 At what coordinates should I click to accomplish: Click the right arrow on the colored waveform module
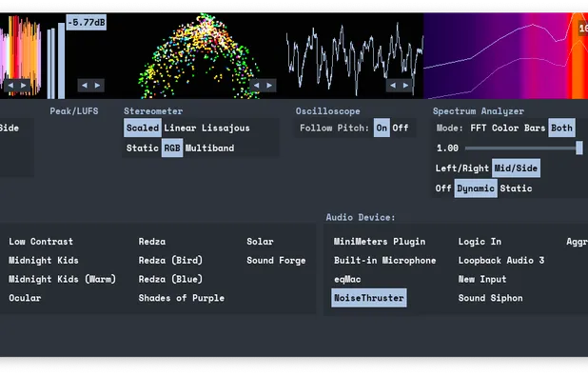pos(24,86)
